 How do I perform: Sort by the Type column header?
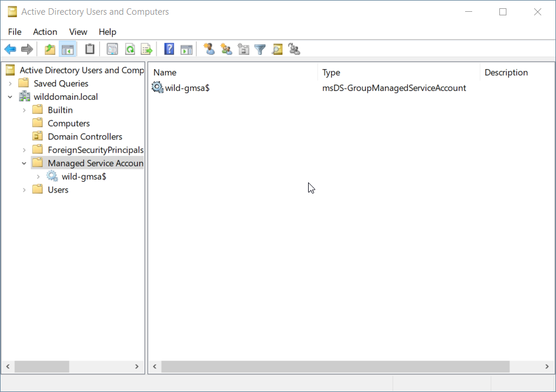click(399, 73)
